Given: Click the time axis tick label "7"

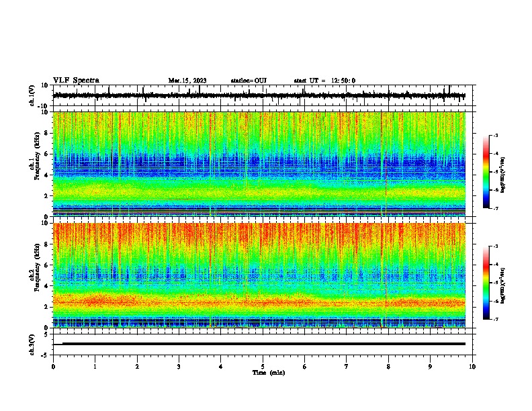Looking at the screenshot, I should click(347, 367).
